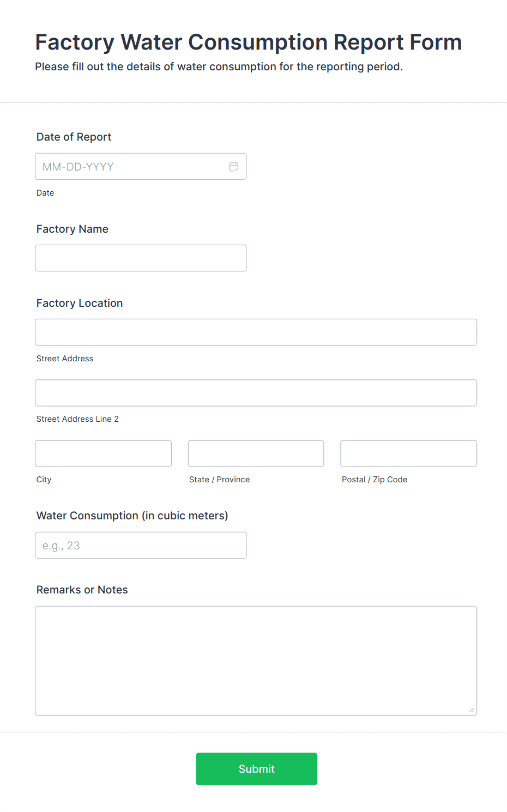507x812 pixels.
Task: Focus the Factory Name text box
Action: coord(141,258)
